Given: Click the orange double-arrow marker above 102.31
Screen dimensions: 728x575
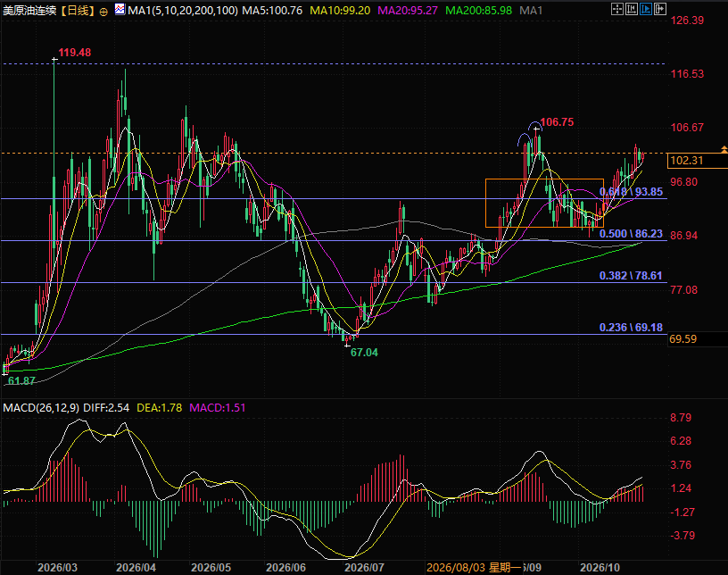Looking at the screenshot, I should [x=724, y=149].
